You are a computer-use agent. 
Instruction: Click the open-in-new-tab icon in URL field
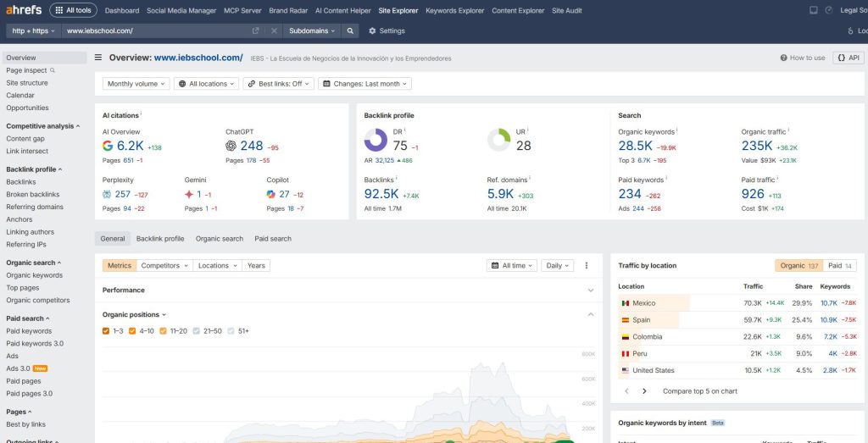256,30
